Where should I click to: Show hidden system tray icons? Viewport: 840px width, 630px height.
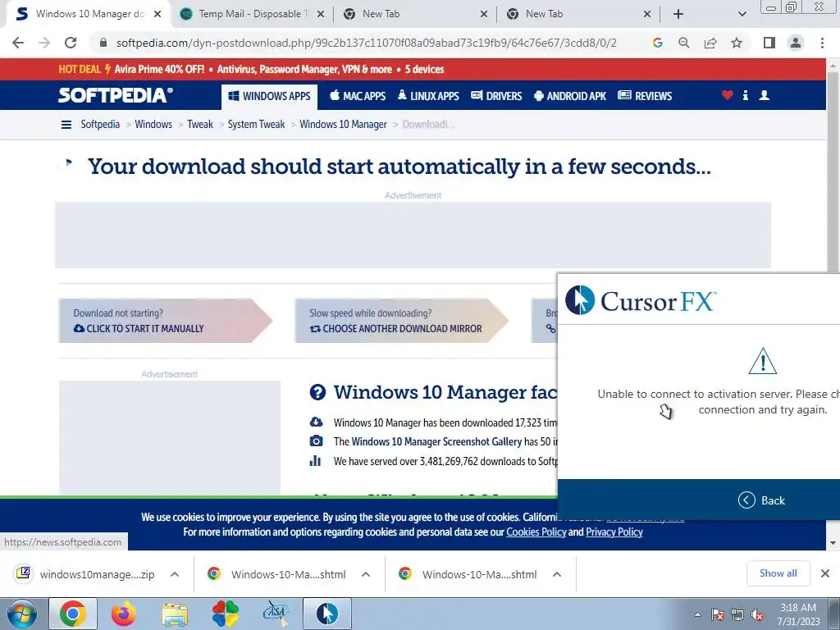coord(697,615)
